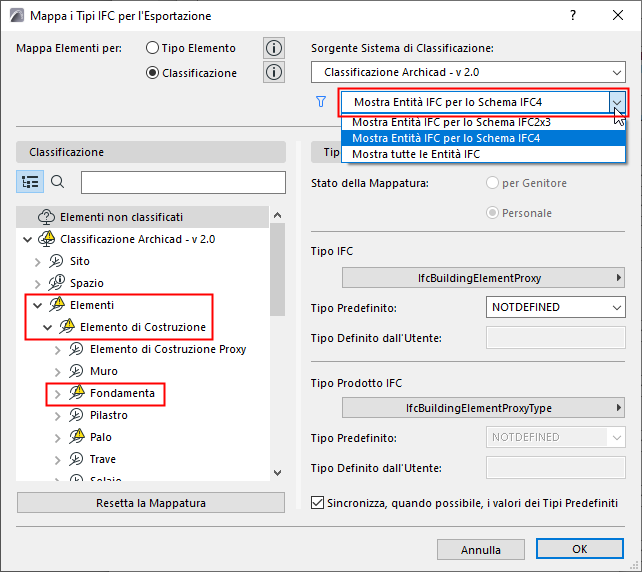The height and width of the screenshot is (572, 642).
Task: Open the disabled Tipo Prodotto NOTDEFINED dropdown
Action: (x=556, y=437)
